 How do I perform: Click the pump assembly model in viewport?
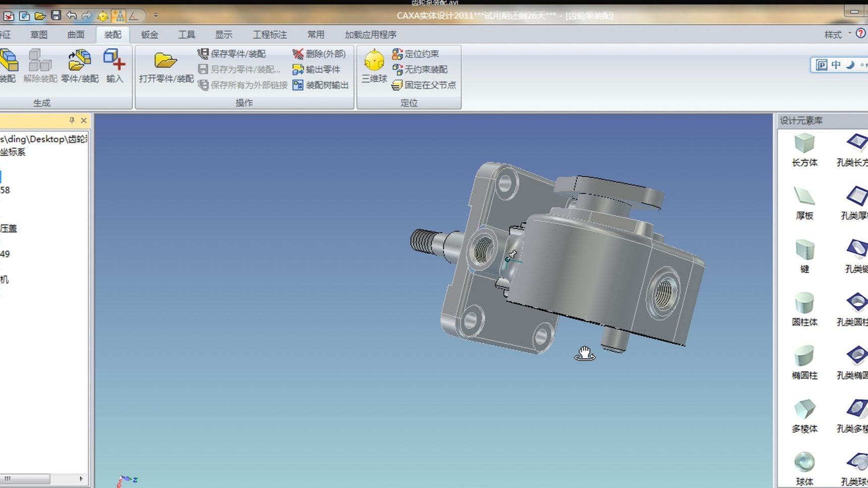point(558,257)
